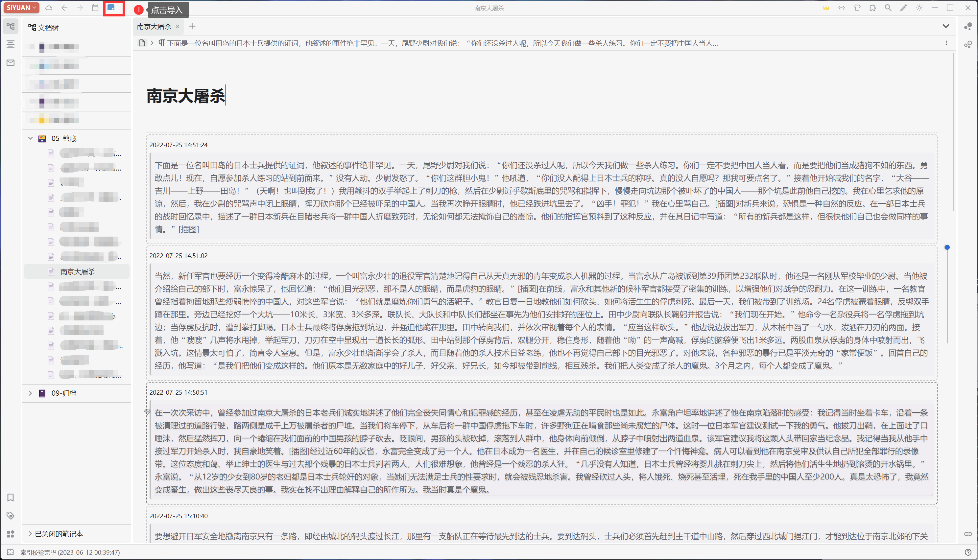Select the 南京大屠杀 editor tab
The image size is (978, 560).
click(154, 27)
